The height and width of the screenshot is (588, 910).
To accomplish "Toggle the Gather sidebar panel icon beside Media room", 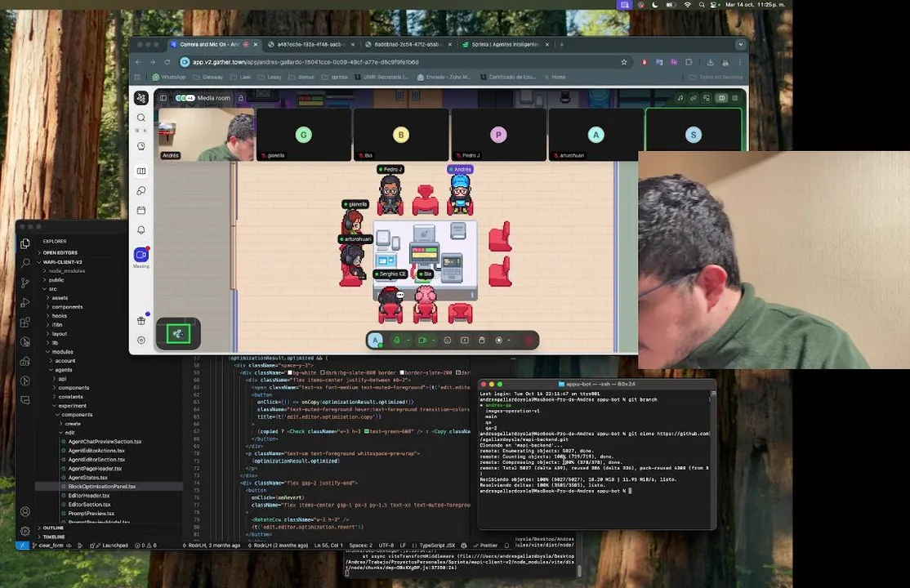I will (163, 98).
